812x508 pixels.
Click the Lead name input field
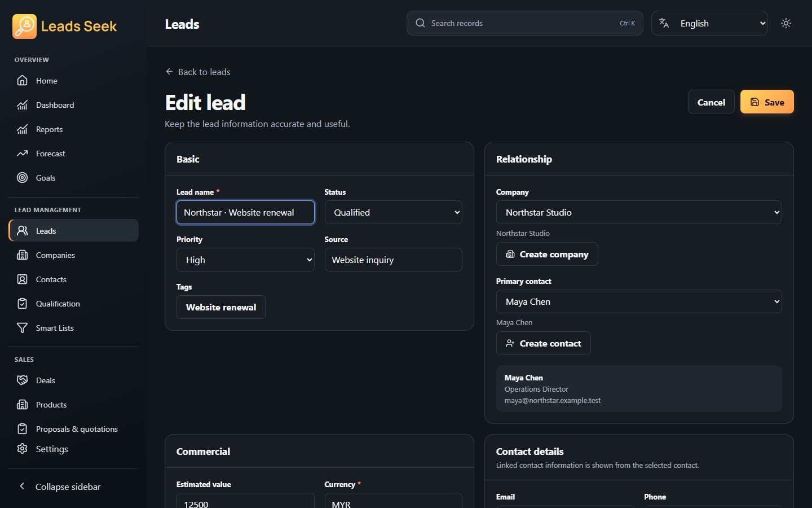click(245, 212)
